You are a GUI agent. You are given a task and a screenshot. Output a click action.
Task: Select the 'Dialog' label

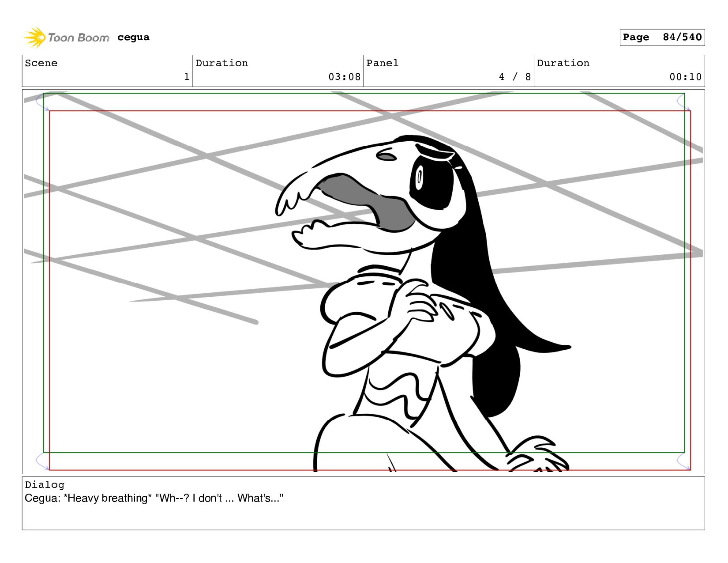45,485
